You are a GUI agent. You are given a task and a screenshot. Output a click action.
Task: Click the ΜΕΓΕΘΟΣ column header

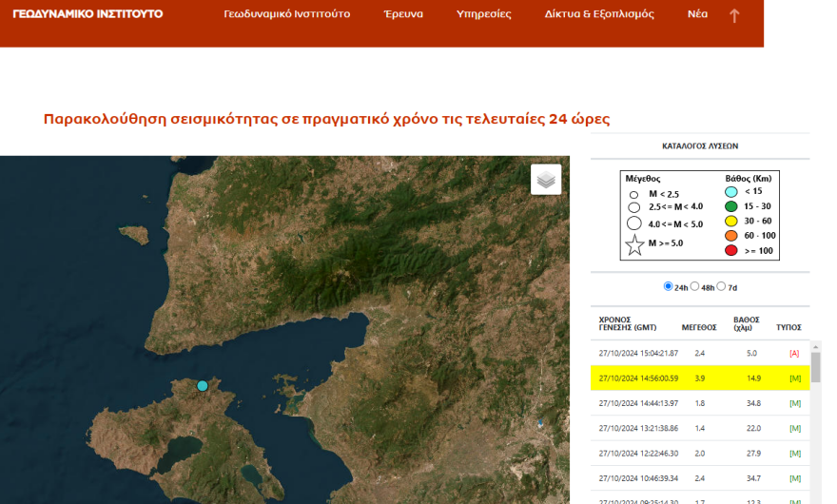(699, 327)
